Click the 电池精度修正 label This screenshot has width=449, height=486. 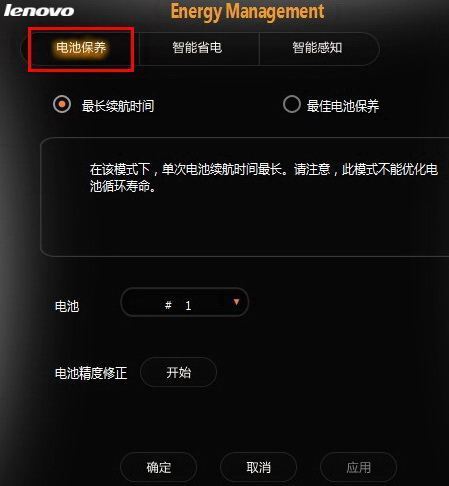tap(91, 373)
